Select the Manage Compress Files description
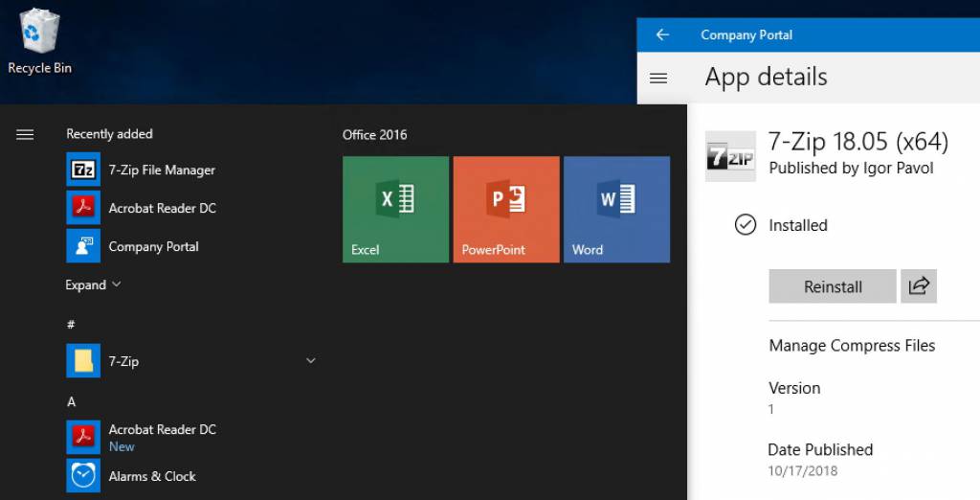 (852, 346)
